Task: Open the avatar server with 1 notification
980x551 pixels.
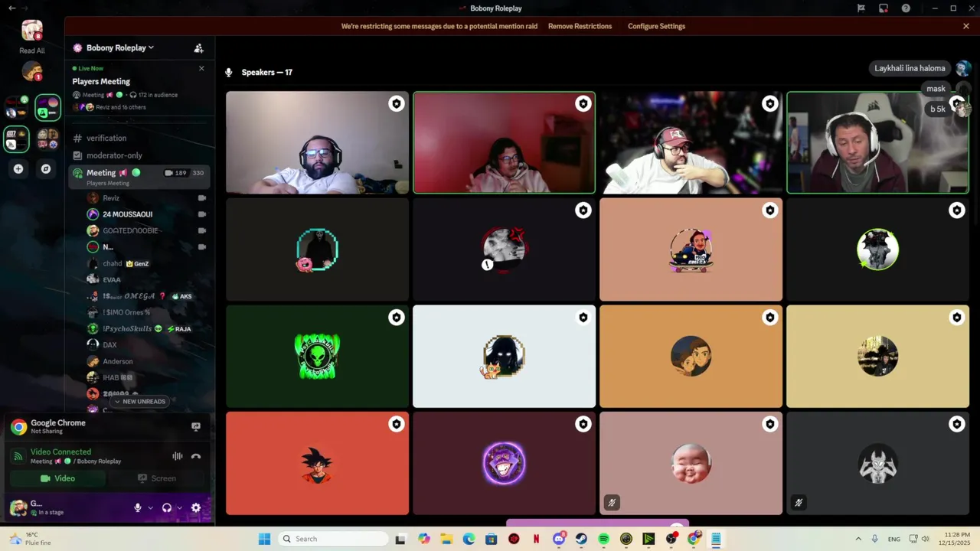Action: (32, 72)
